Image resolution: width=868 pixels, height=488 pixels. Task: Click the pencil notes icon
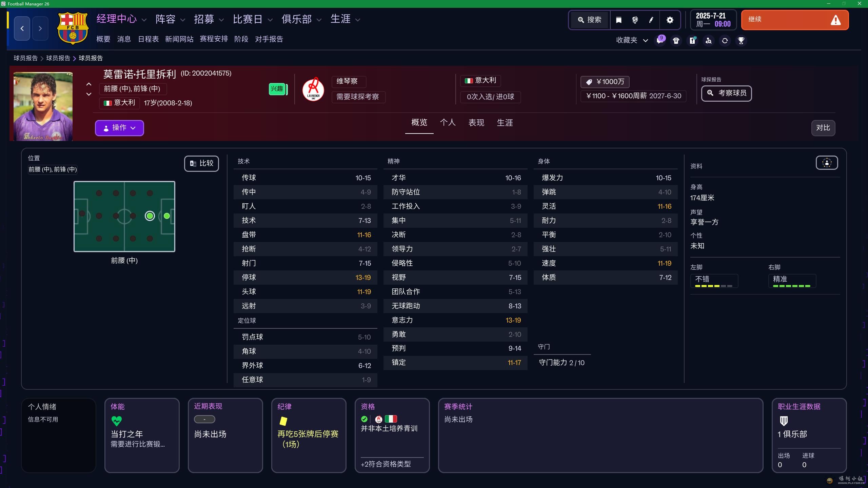click(x=651, y=20)
